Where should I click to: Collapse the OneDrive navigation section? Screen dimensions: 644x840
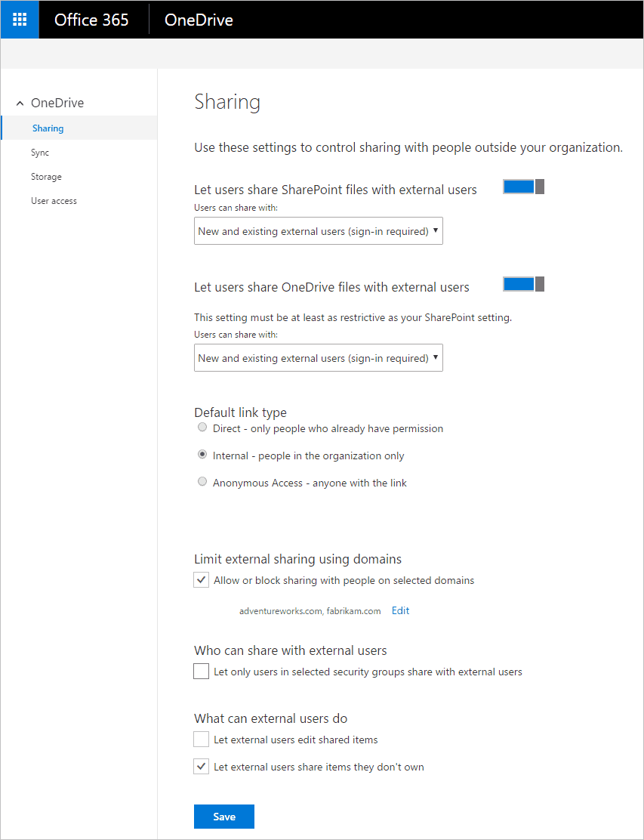pos(20,102)
